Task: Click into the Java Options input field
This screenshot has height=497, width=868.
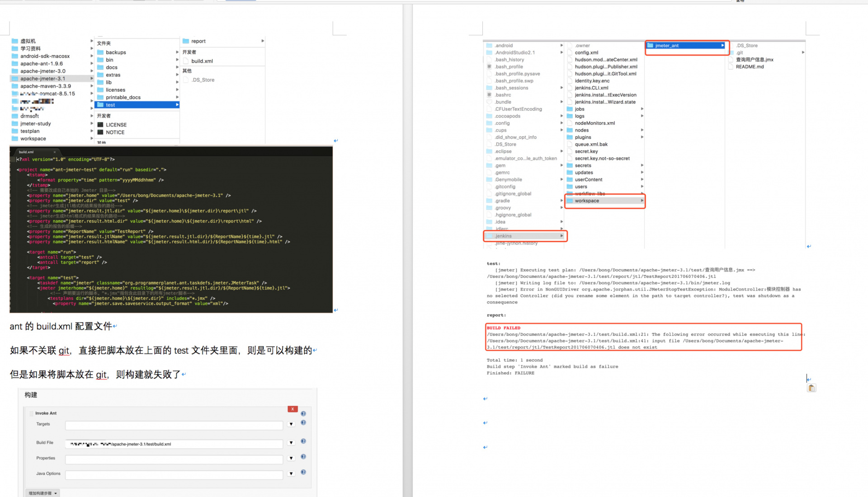Action: (174, 475)
